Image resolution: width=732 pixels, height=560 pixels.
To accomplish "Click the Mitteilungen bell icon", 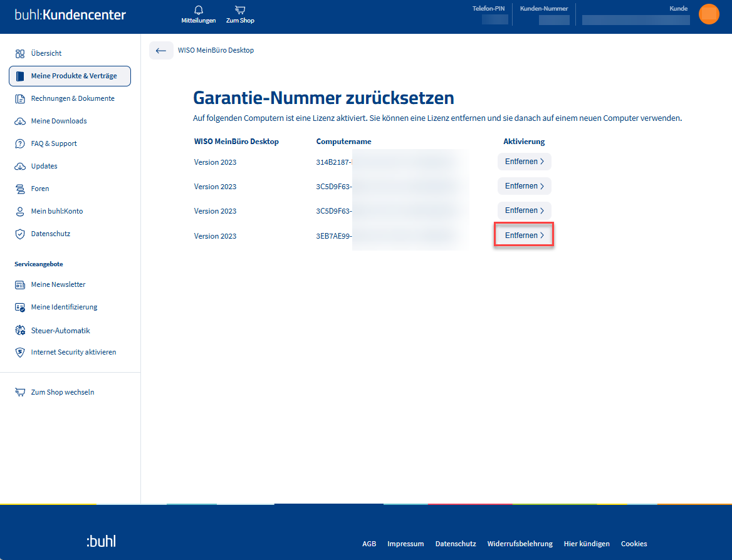I will [x=199, y=10].
